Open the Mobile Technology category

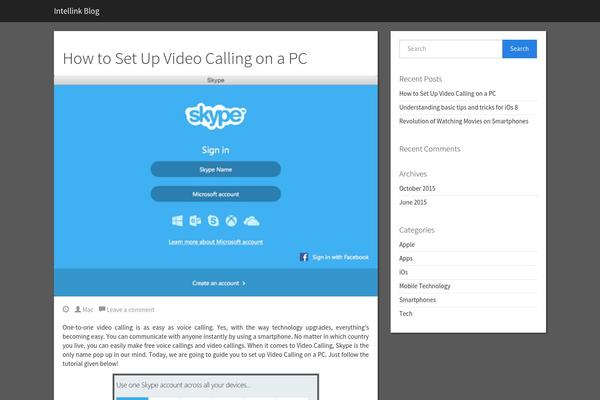point(425,286)
